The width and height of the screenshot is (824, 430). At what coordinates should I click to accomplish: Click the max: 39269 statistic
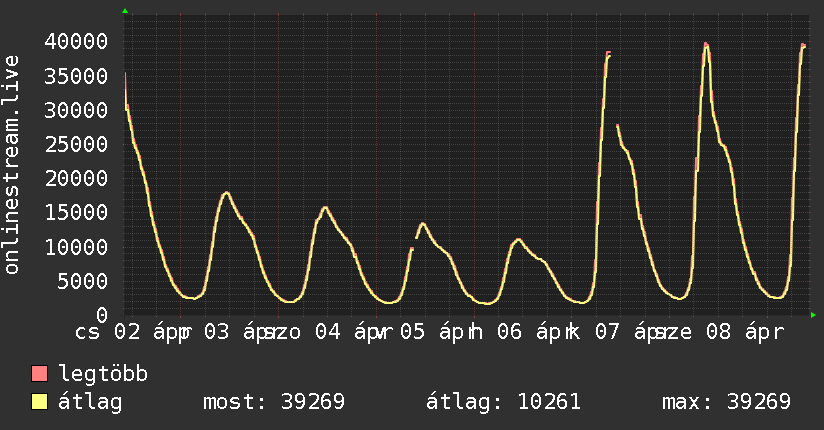coord(726,402)
